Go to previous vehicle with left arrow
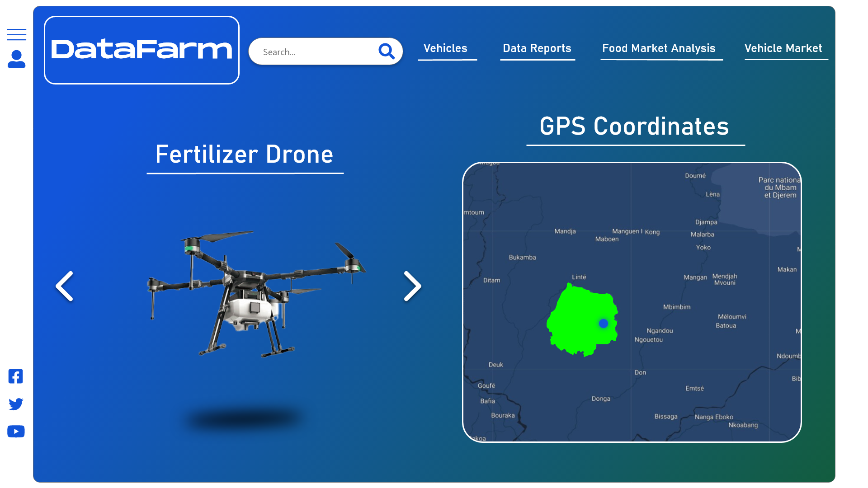Viewport: 868px width, 488px height. point(65,286)
